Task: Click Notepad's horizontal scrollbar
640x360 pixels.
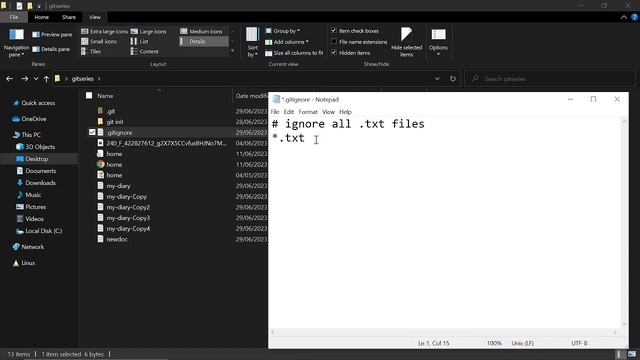Action: pyautogui.click(x=444, y=332)
